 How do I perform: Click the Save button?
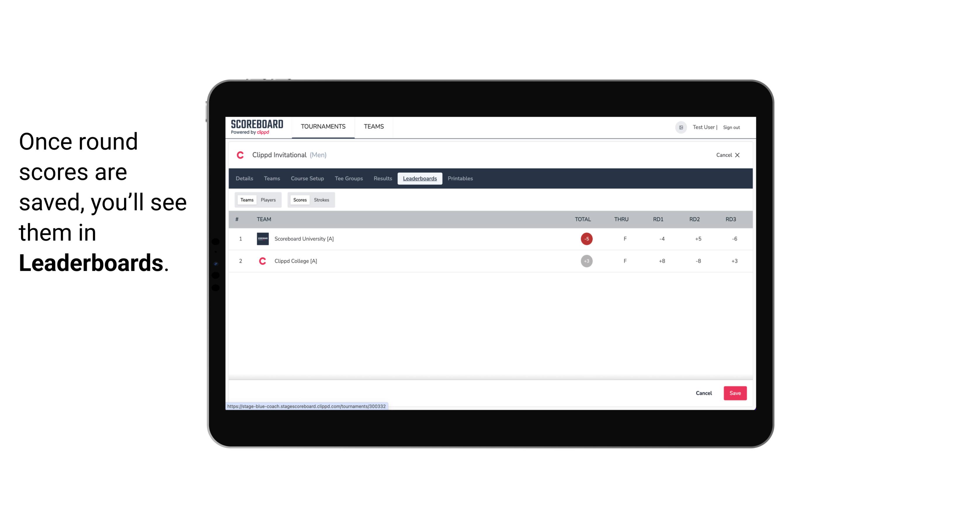click(734, 393)
